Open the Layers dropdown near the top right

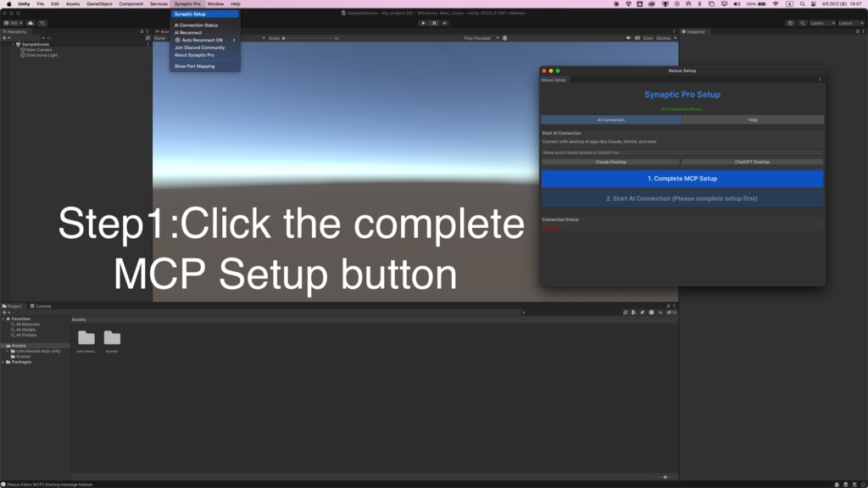821,23
